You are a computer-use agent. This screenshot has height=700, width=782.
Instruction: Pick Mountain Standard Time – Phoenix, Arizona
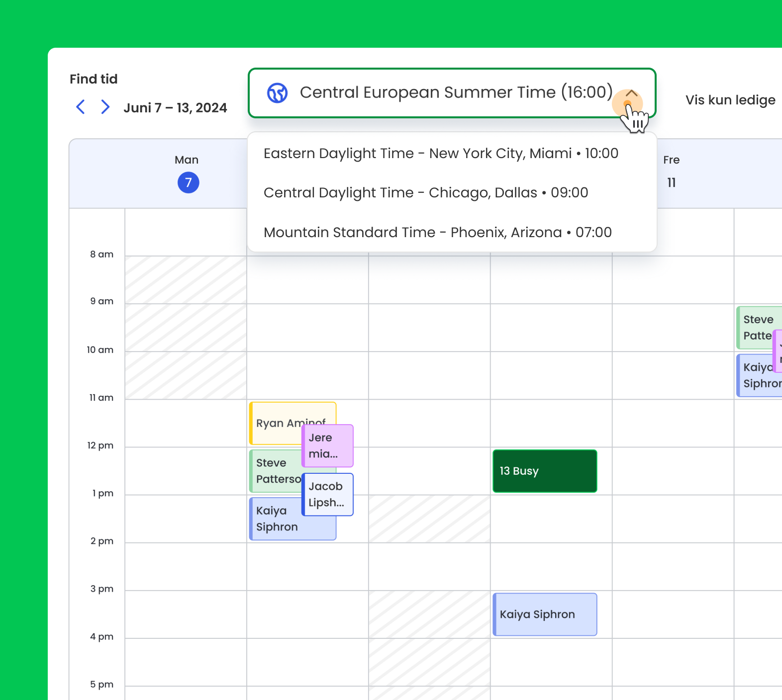[x=437, y=232]
